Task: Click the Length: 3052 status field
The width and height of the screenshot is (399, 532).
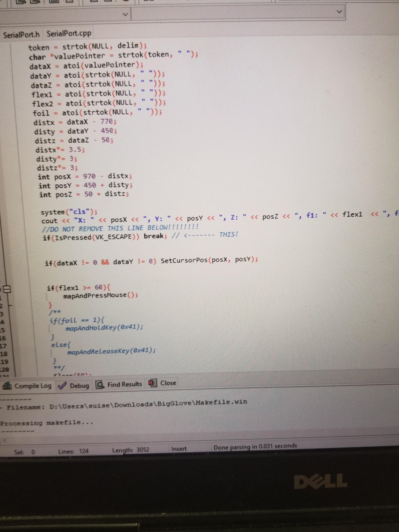Action: click(131, 450)
